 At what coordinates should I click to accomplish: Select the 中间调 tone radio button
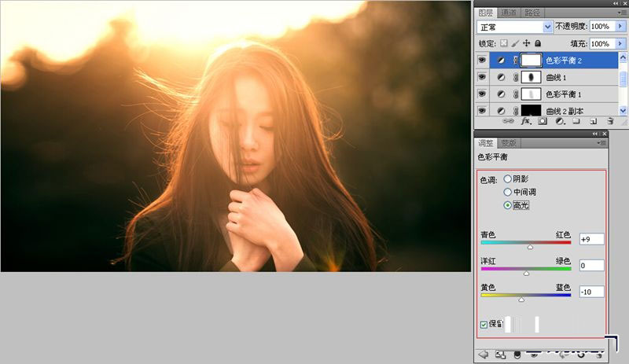tap(507, 192)
